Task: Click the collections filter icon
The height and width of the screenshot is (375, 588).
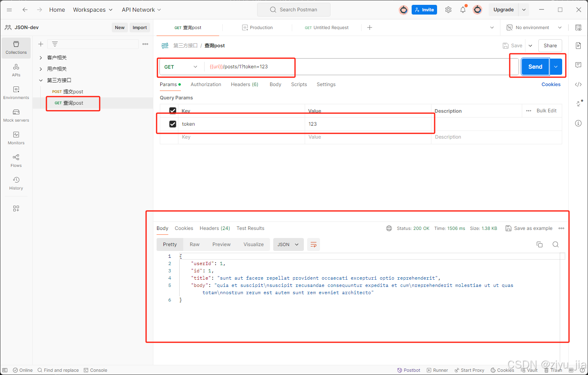Action: click(x=55, y=44)
